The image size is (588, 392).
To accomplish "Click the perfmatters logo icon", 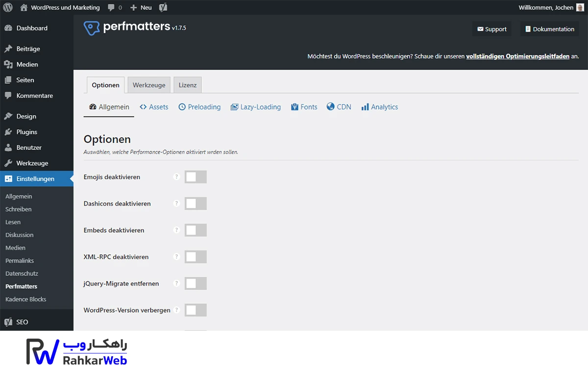I will (x=92, y=28).
